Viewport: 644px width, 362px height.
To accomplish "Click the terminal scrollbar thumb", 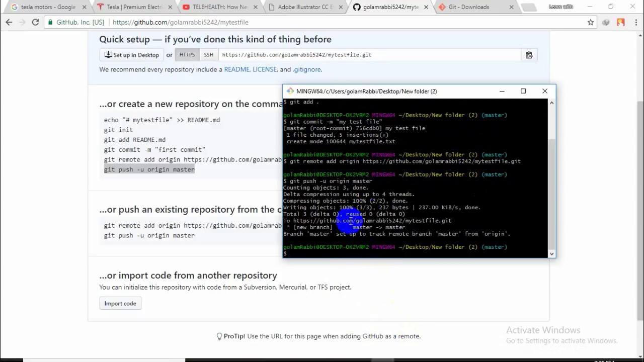I will point(551,194).
